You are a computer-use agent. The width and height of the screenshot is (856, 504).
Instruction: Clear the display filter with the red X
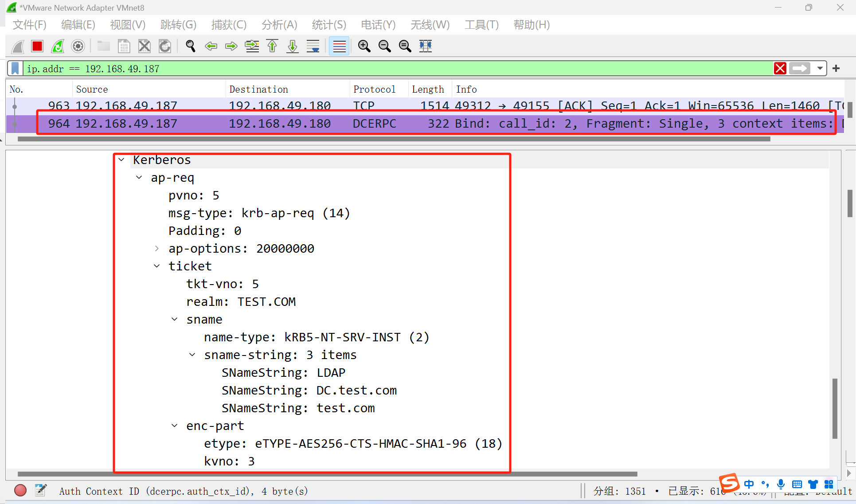780,68
